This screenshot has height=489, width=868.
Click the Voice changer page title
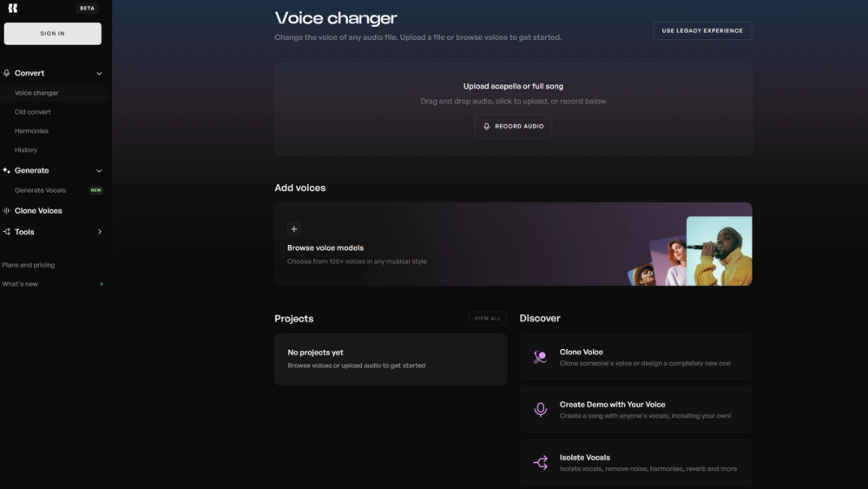click(x=336, y=18)
